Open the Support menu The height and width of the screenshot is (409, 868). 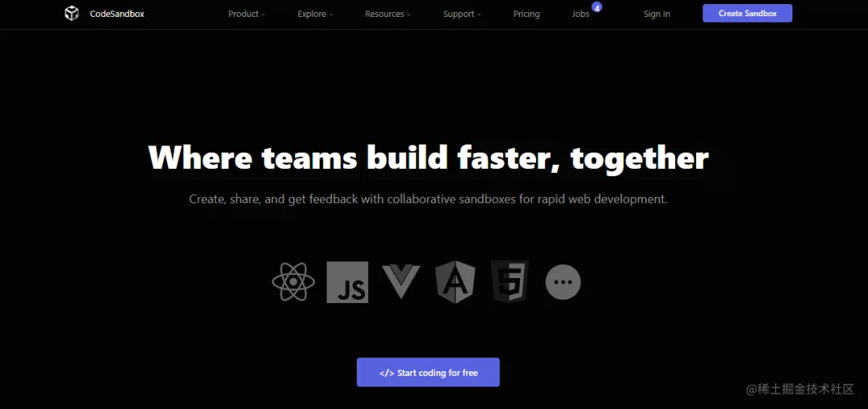point(461,14)
